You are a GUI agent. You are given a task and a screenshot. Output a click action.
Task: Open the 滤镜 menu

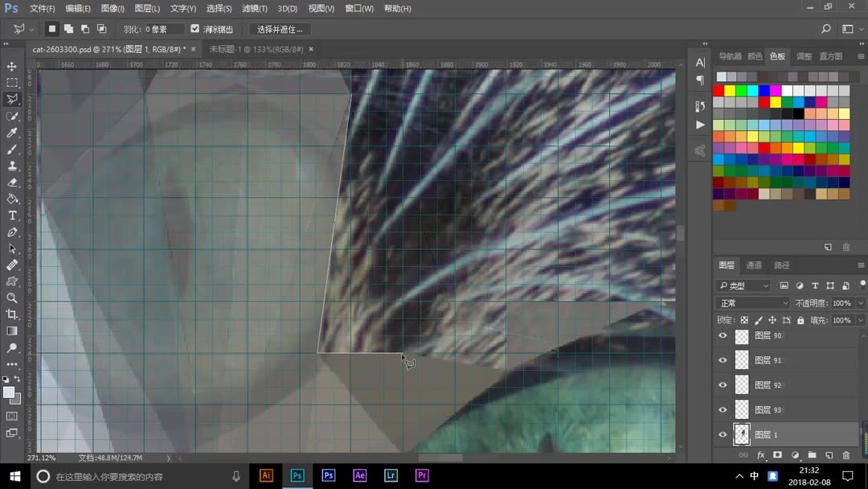[x=253, y=8]
